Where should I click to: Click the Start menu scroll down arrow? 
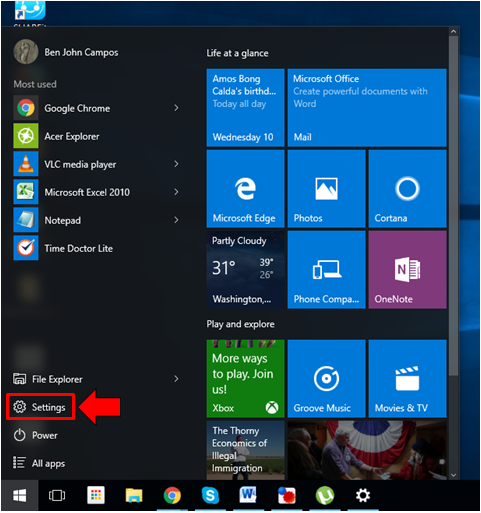pyautogui.click(x=453, y=475)
